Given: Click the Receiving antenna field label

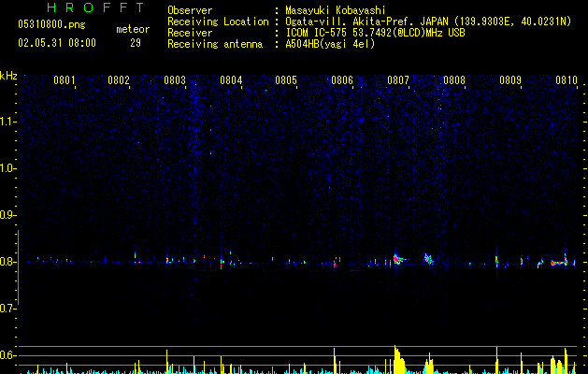Looking at the screenshot, I should point(215,44).
